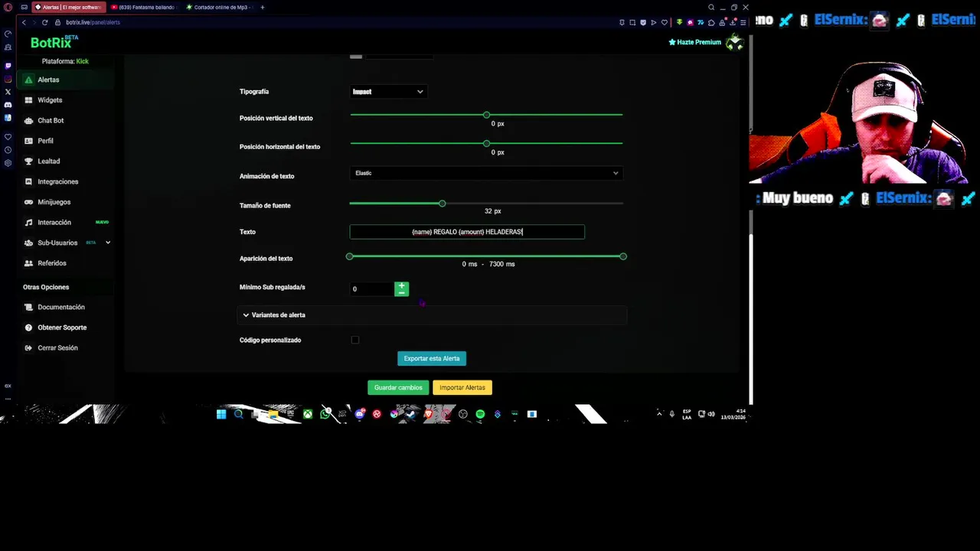Image resolution: width=980 pixels, height=551 pixels.
Task: Adjust the Posición vertical del texto slider
Action: click(x=486, y=115)
